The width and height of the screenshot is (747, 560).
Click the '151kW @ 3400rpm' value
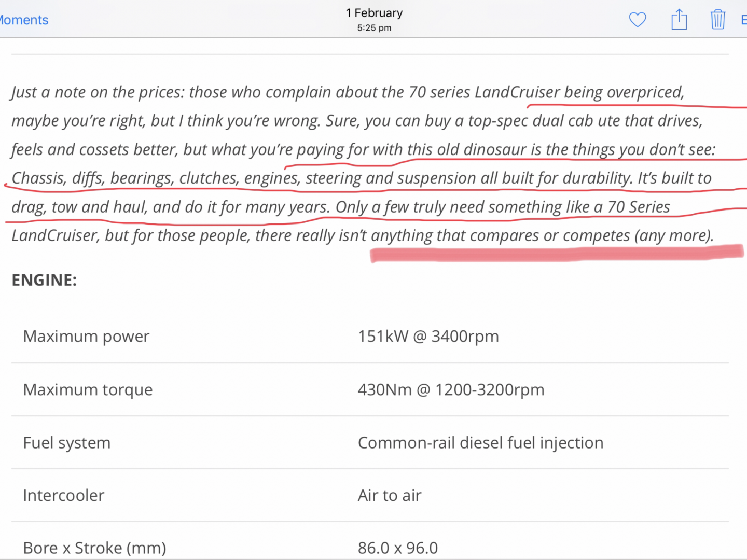(x=428, y=337)
